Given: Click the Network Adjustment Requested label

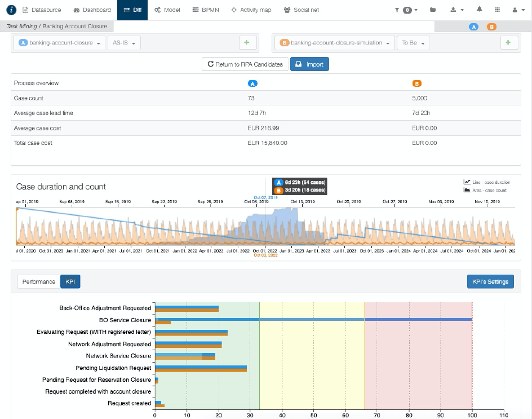Looking at the screenshot, I should pos(109,344).
